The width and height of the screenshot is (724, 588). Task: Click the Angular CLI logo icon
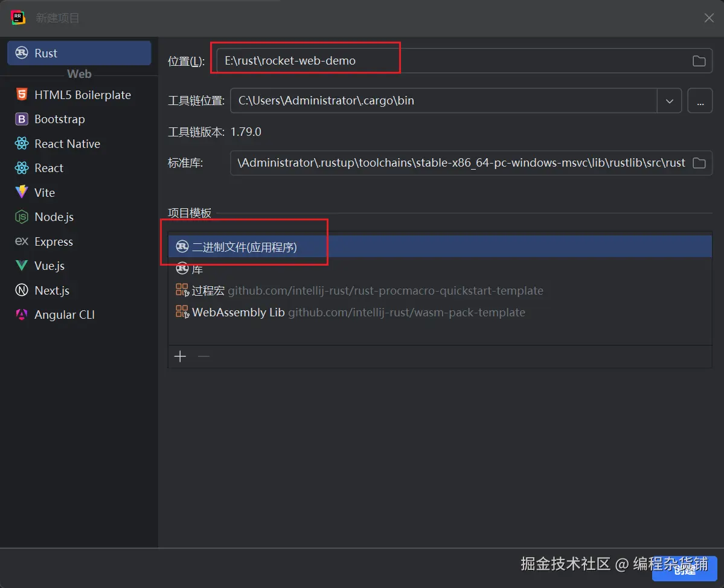22,315
